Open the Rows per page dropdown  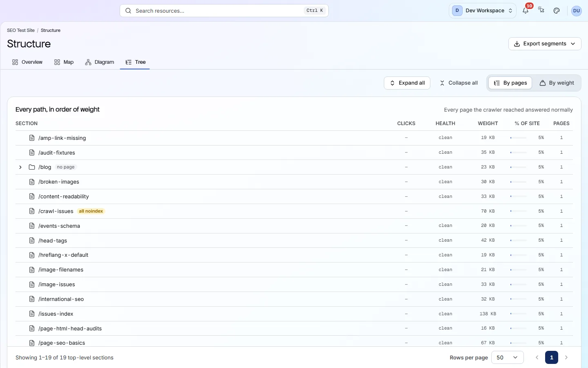[x=508, y=357]
